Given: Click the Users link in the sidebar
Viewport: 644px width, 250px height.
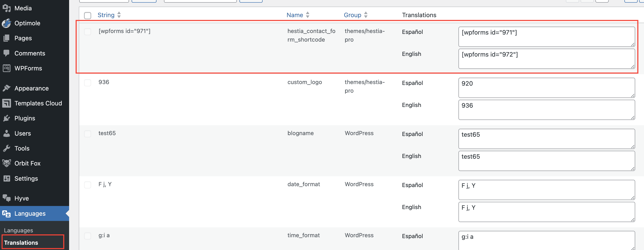Looking at the screenshot, I should [x=22, y=133].
